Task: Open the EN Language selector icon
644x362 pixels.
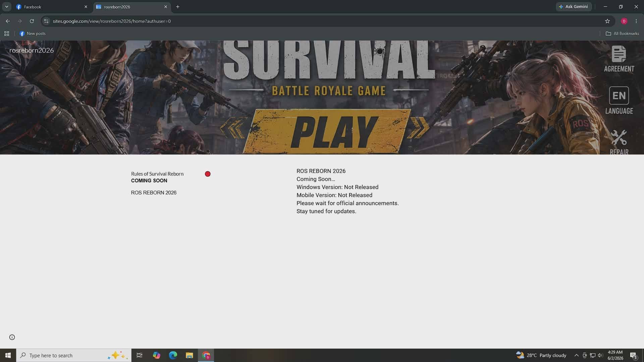Action: (619, 100)
